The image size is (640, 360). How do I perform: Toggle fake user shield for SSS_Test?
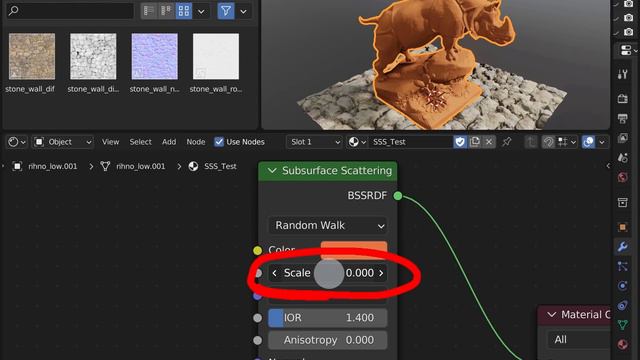[x=460, y=142]
